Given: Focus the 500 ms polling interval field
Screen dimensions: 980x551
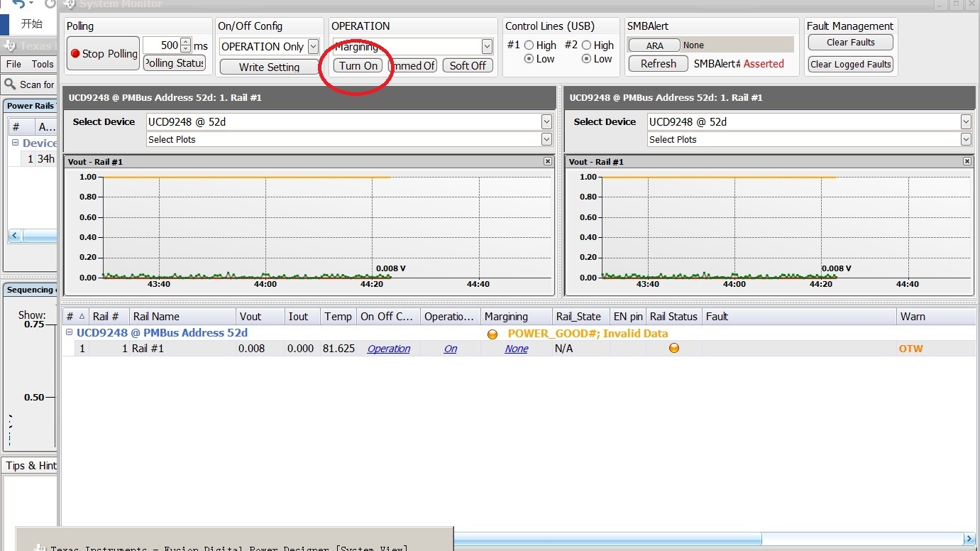Looking at the screenshot, I should tap(161, 45).
